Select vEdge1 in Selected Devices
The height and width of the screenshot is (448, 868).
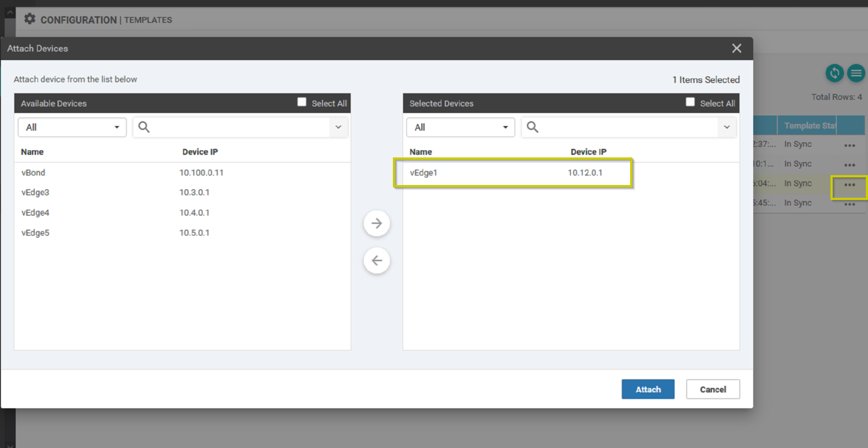pyautogui.click(x=571, y=172)
